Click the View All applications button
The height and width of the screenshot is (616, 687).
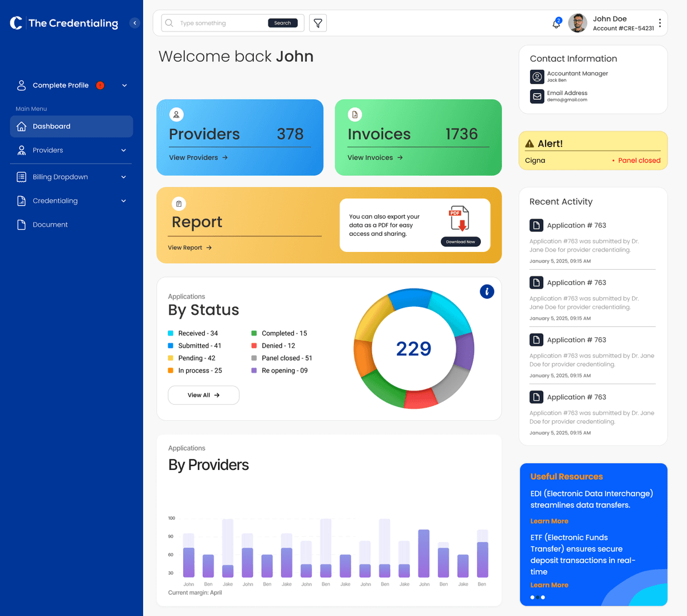coord(203,395)
